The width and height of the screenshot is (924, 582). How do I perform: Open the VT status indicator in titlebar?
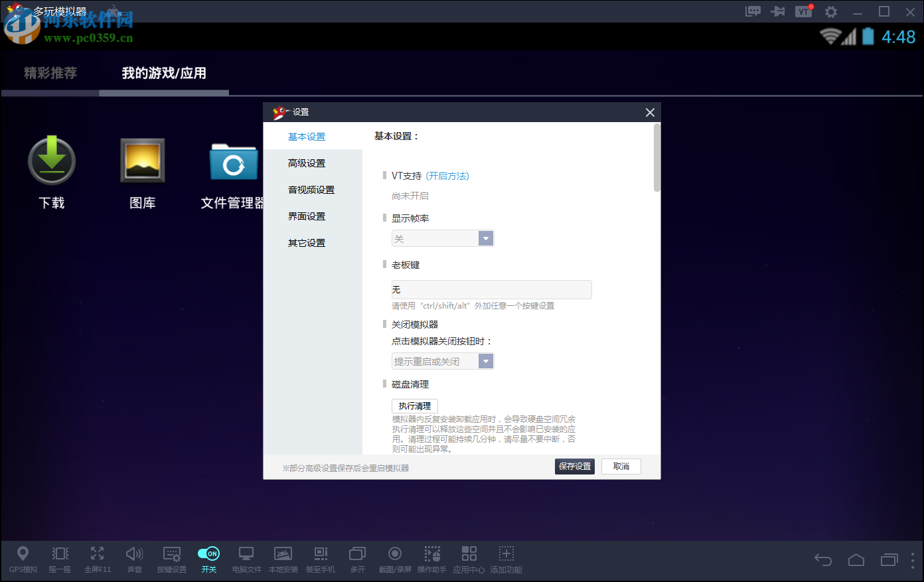tap(803, 11)
